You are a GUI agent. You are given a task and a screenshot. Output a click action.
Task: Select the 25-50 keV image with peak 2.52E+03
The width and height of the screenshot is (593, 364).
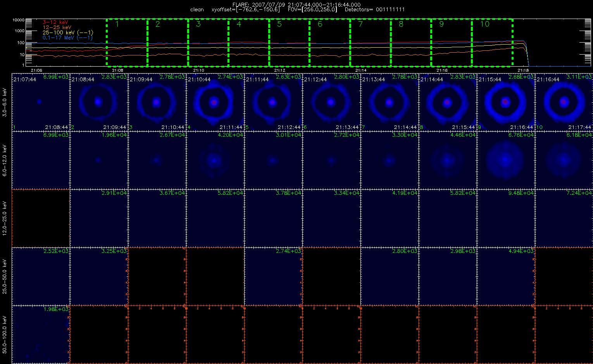pos(41,276)
